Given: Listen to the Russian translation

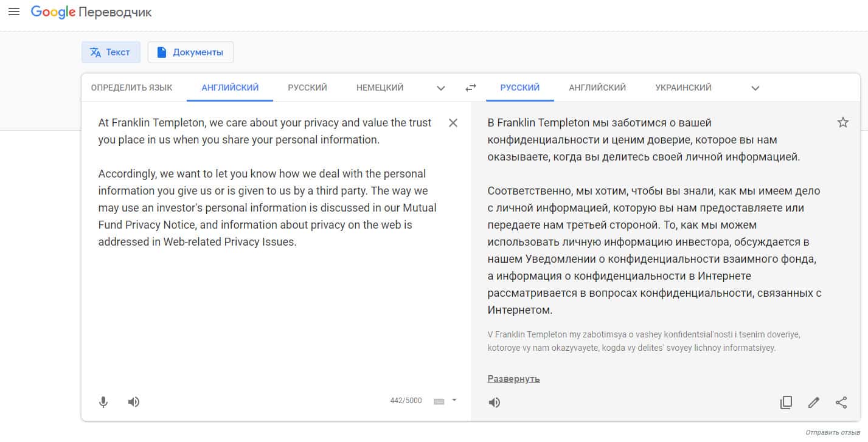Looking at the screenshot, I should click(x=495, y=402).
